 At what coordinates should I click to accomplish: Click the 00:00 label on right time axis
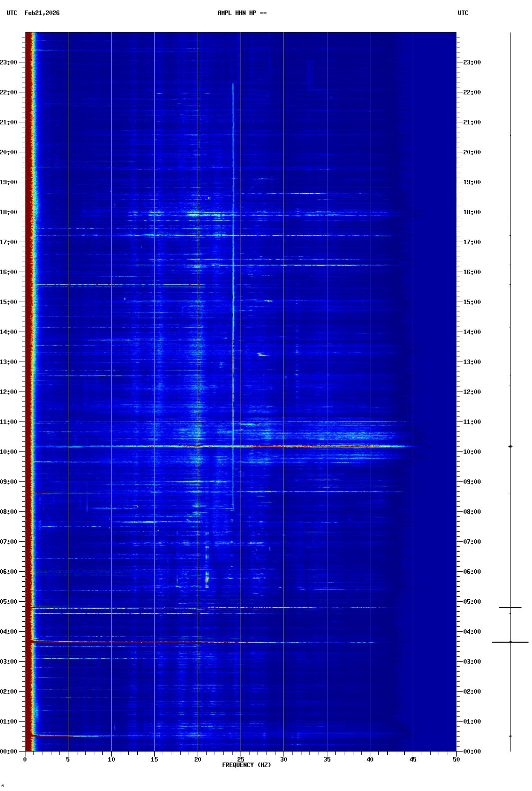472,752
